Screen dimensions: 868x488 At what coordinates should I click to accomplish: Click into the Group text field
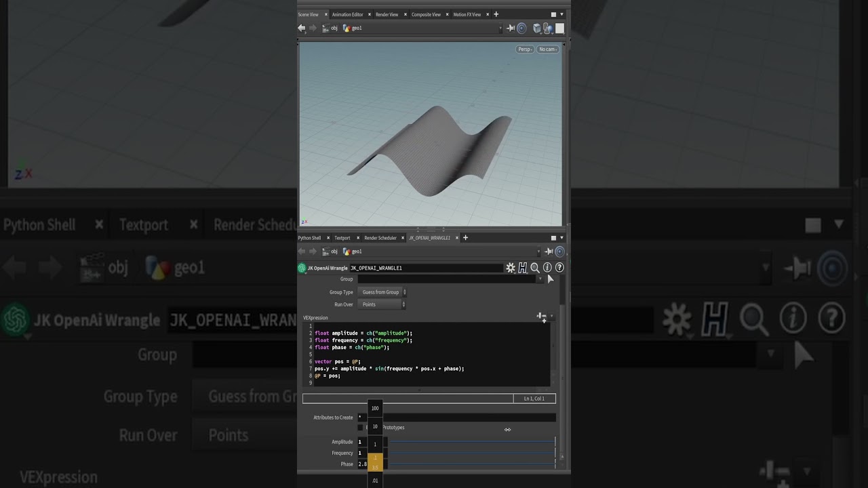446,279
